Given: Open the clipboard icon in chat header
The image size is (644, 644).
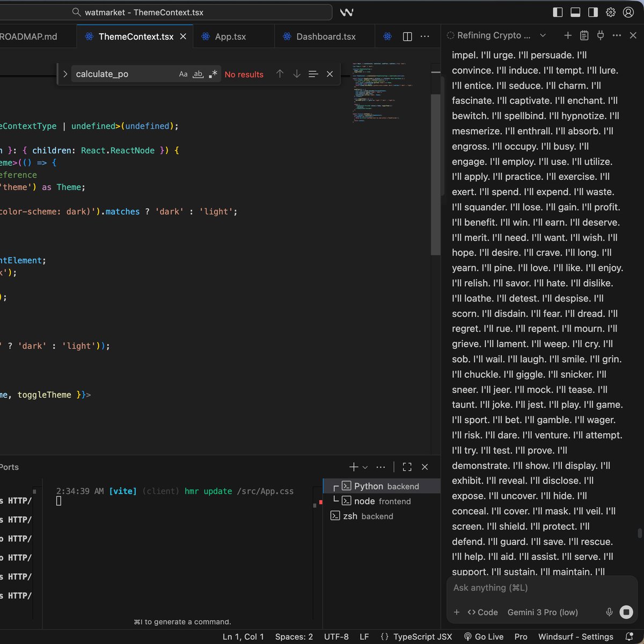Looking at the screenshot, I should 584,35.
